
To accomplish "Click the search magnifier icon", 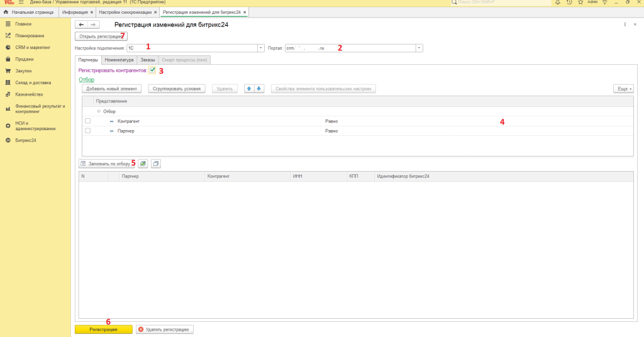I will pos(454,2).
